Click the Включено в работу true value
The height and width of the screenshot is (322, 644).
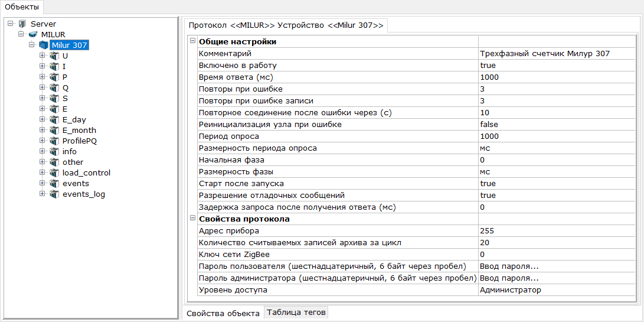(x=556, y=66)
